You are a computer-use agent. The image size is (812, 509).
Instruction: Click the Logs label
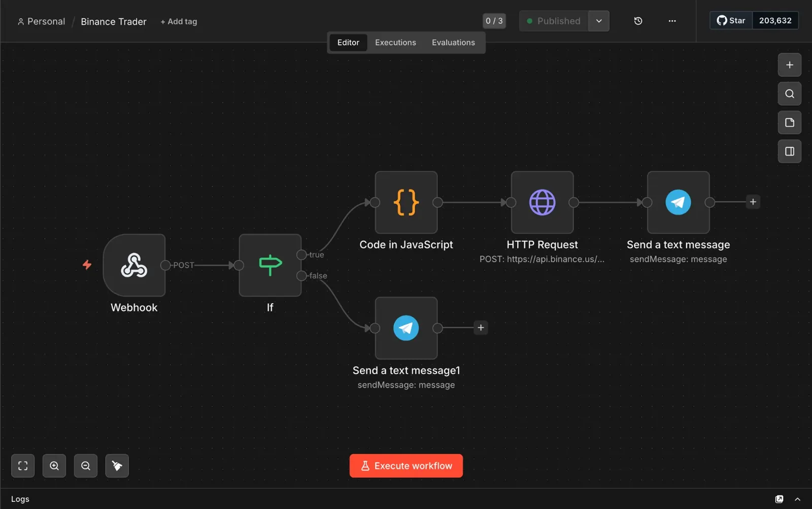coord(20,499)
